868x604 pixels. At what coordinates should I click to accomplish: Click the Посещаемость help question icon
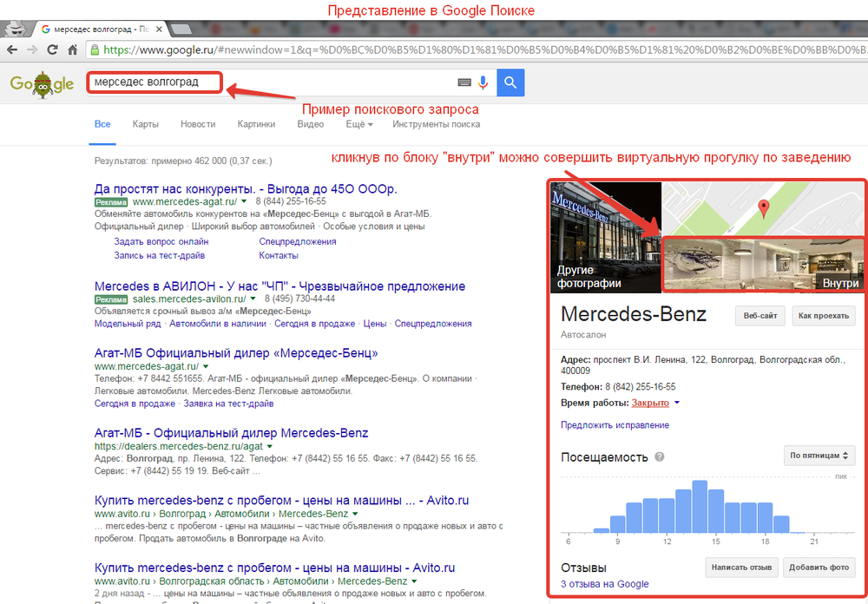[660, 457]
